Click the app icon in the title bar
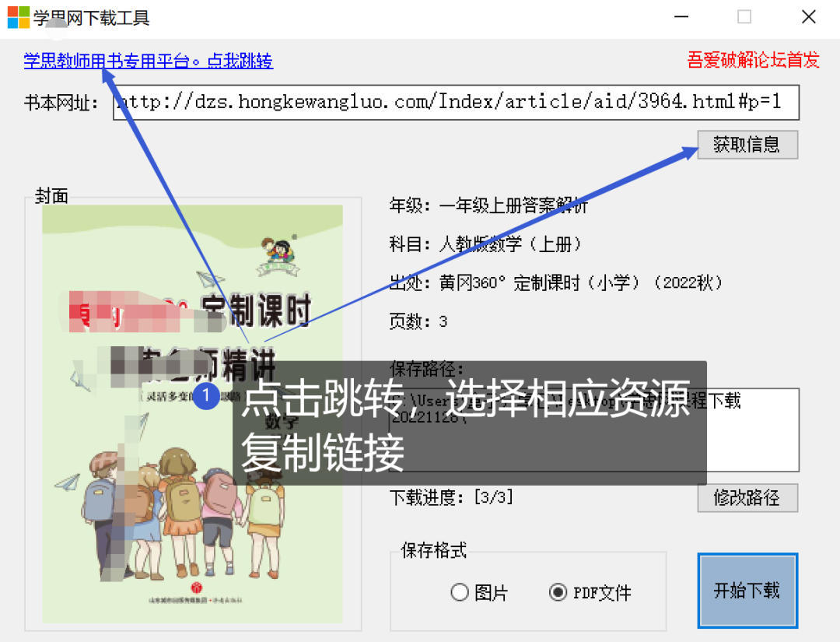 (x=18, y=17)
